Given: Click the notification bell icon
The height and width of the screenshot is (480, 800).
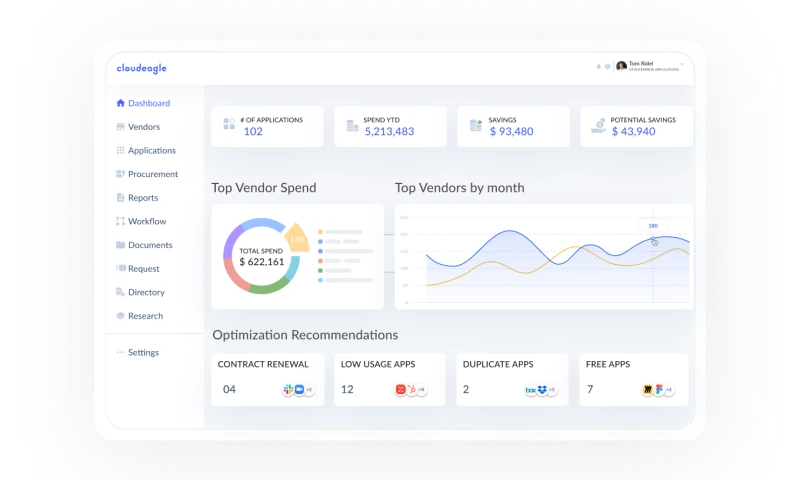Looking at the screenshot, I should [599, 66].
